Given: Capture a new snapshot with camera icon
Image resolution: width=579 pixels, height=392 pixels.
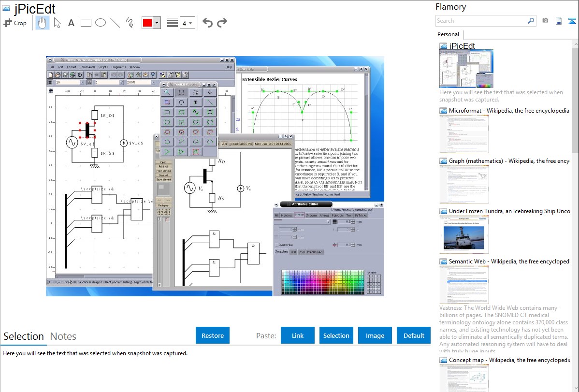Looking at the screenshot, I should coord(545,21).
